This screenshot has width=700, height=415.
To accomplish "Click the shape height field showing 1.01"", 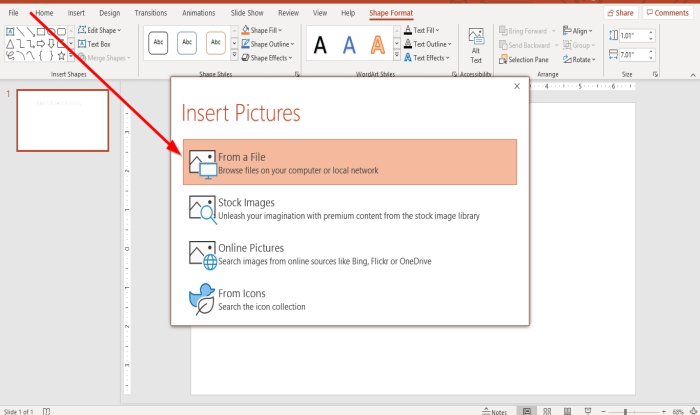I will [637, 36].
